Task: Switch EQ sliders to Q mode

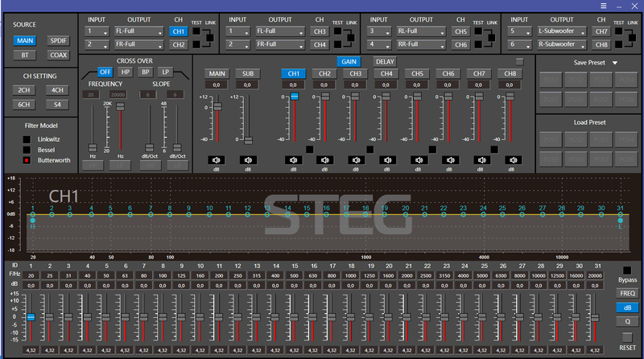Action: 627,322
